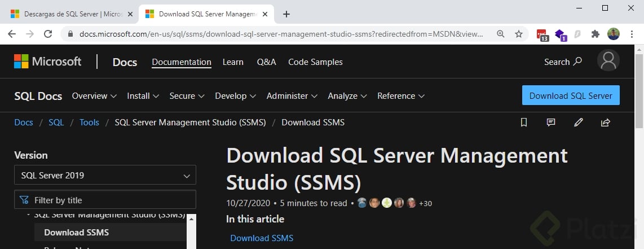Expand the Reference menu
This screenshot has width=644, height=249.
click(x=401, y=96)
